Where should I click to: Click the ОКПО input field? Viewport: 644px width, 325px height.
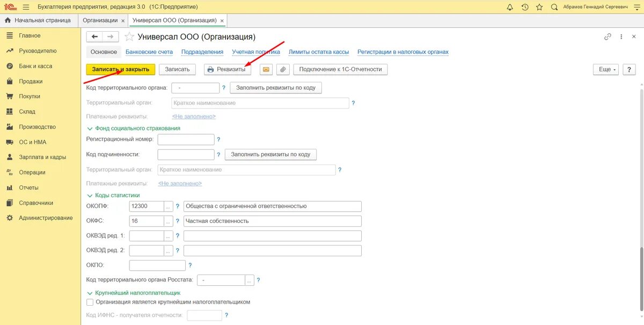(157, 265)
